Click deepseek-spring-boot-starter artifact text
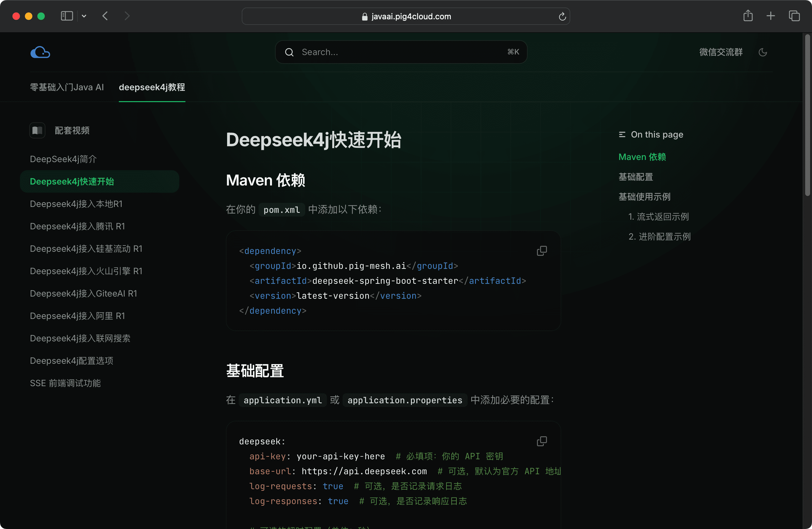The height and width of the screenshot is (529, 812). (385, 281)
